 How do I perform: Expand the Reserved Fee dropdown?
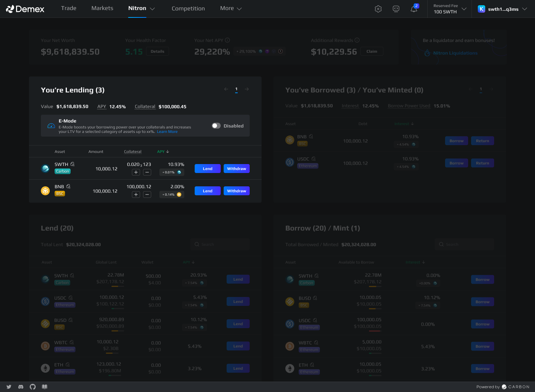pos(464,9)
